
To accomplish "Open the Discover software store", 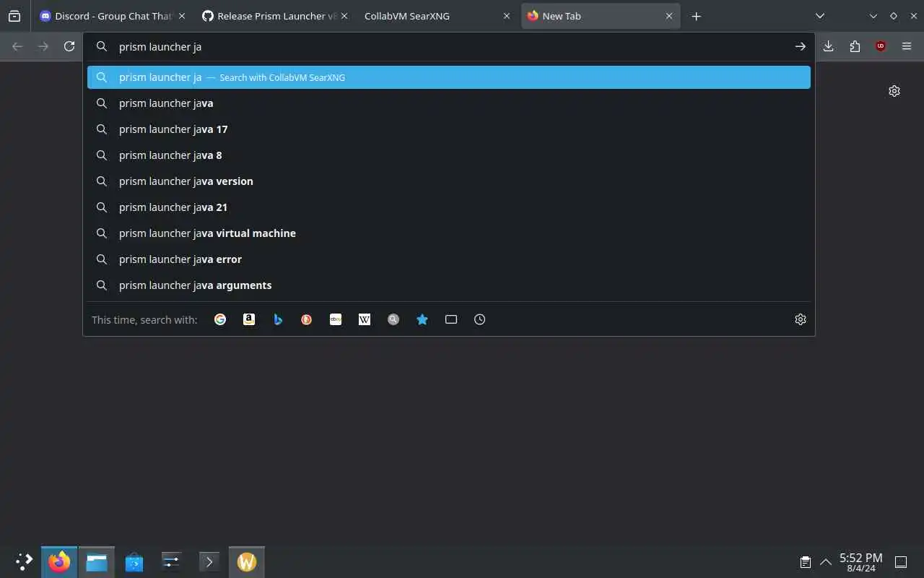I will click(x=134, y=561).
